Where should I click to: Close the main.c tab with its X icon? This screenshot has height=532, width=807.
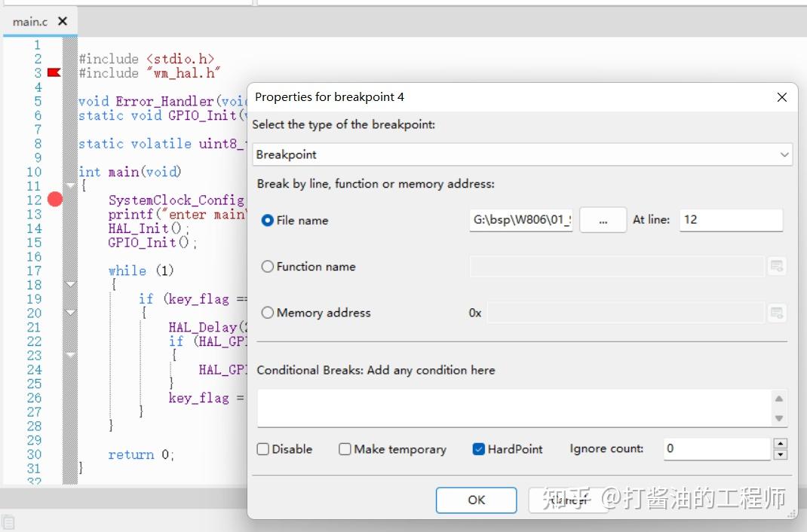pos(63,21)
